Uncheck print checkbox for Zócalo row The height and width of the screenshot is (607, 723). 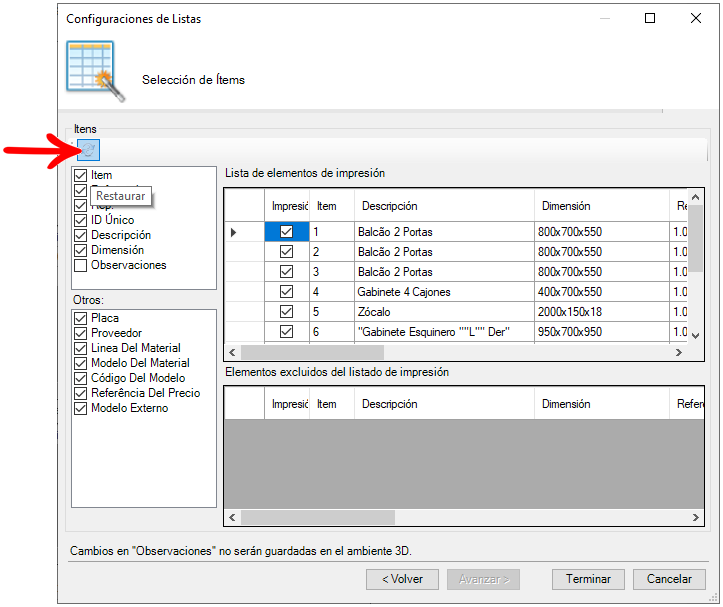[286, 311]
